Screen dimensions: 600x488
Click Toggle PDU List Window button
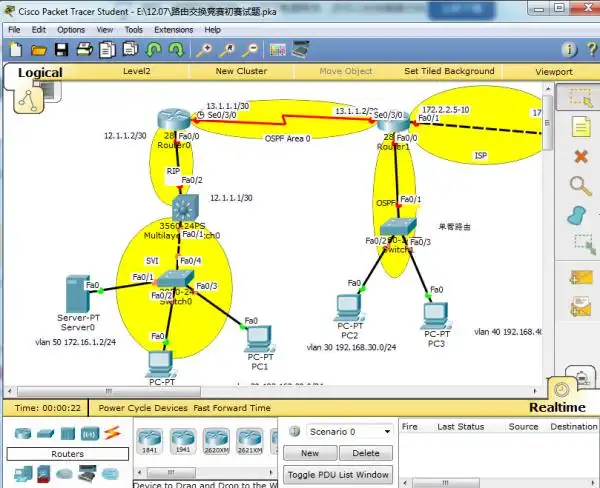[x=339, y=474]
